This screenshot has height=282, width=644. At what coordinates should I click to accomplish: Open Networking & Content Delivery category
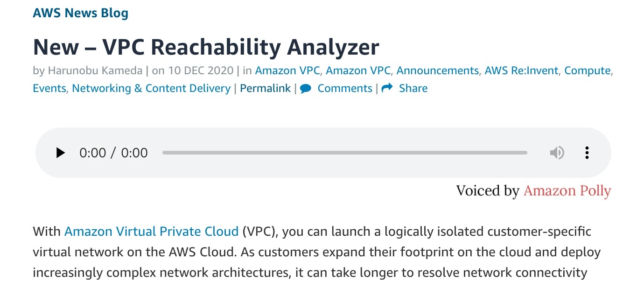click(x=151, y=88)
